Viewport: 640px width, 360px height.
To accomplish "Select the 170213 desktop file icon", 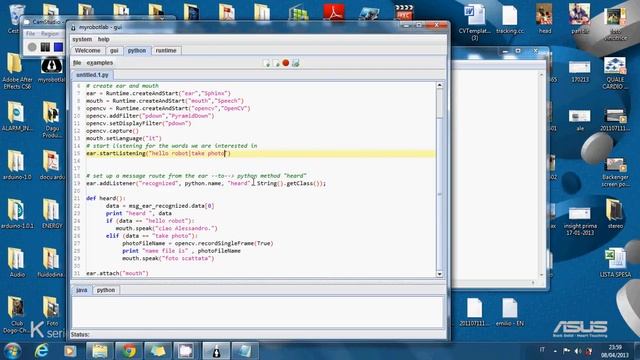I will click(580, 70).
